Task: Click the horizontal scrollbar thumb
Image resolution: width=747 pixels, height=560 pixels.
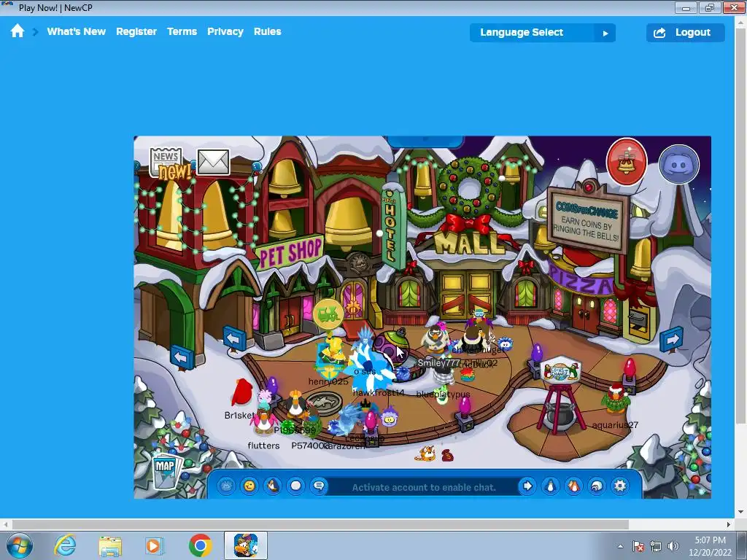Action: tap(320, 525)
